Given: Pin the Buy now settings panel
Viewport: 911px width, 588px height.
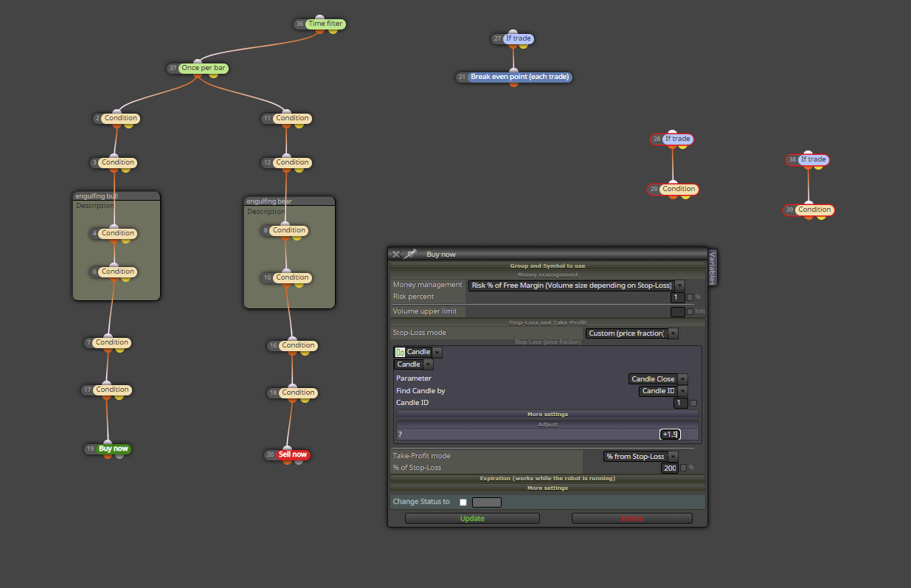Looking at the screenshot, I should [x=410, y=254].
